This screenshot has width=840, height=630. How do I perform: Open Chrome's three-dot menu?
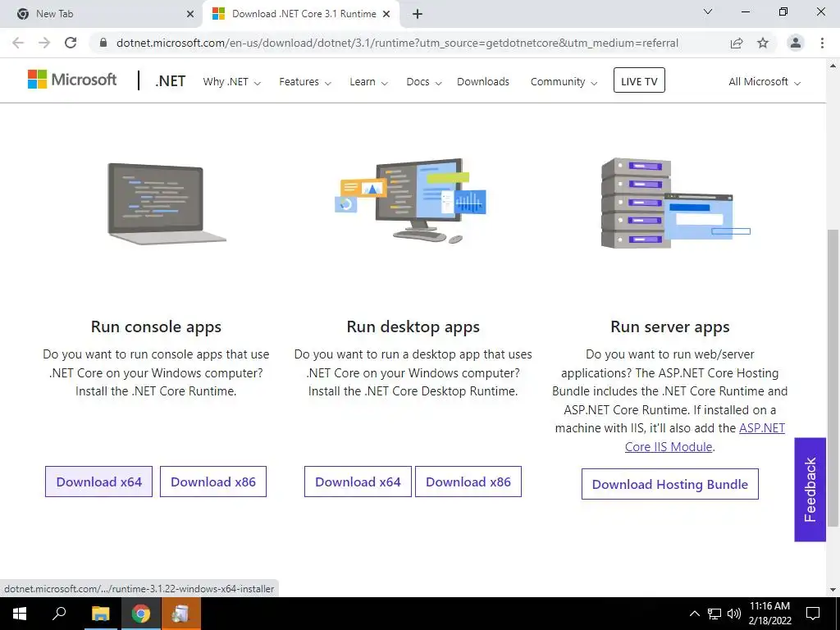[x=822, y=43]
